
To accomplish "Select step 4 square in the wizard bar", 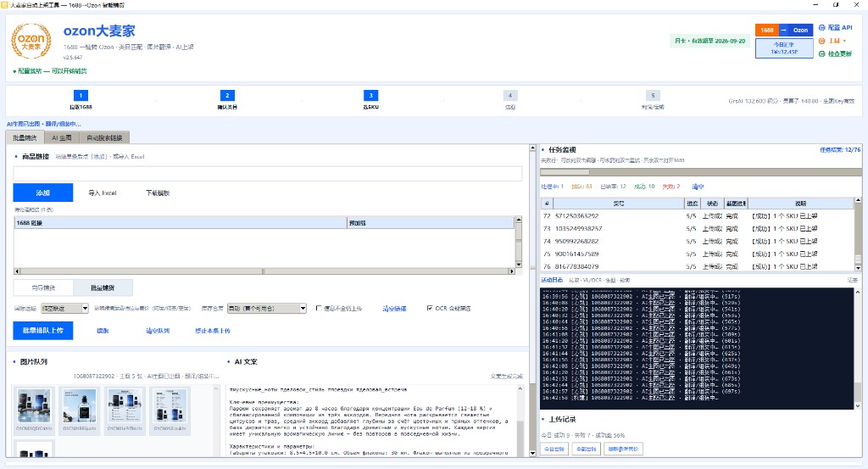I will (x=510, y=95).
